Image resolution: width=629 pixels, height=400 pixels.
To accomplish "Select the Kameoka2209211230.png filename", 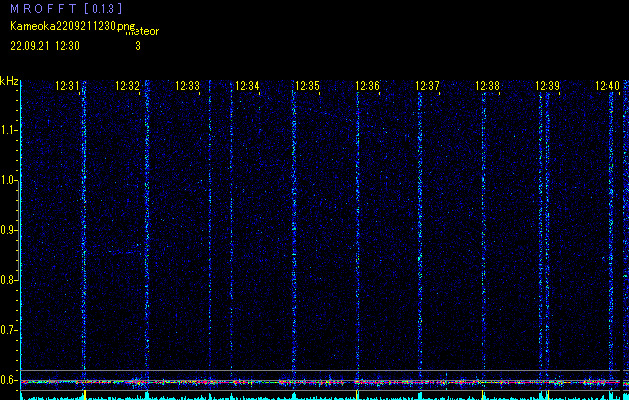I will click(x=73, y=26).
